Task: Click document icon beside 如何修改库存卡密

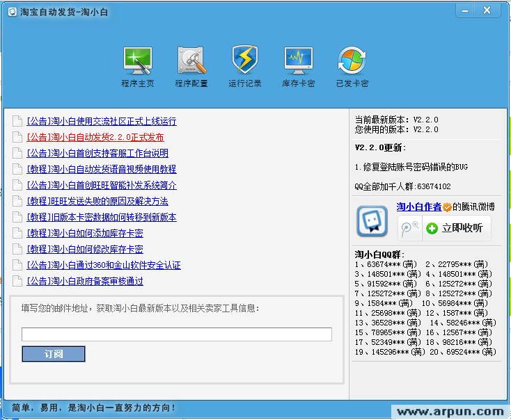Action: pyautogui.click(x=17, y=249)
